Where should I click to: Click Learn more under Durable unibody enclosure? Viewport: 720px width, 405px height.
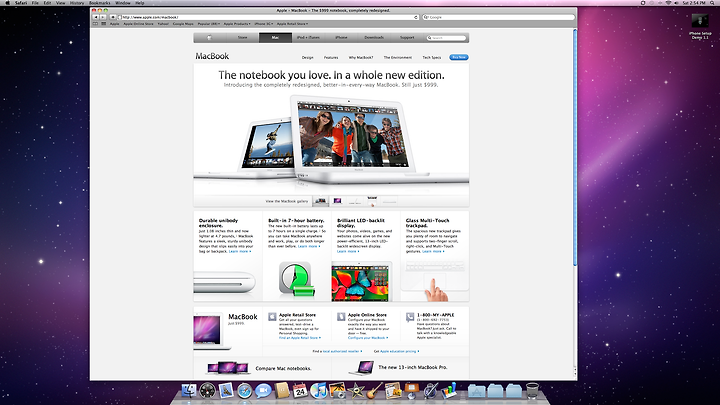(240, 252)
